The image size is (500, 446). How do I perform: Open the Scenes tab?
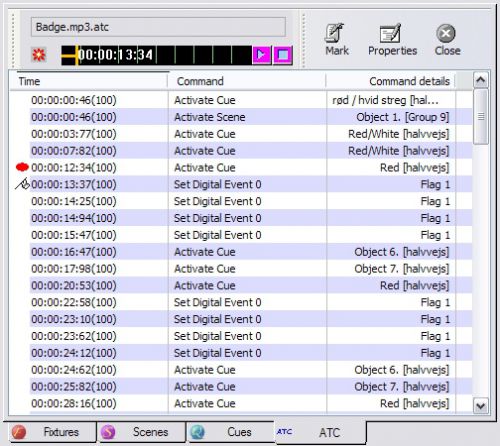[141, 432]
